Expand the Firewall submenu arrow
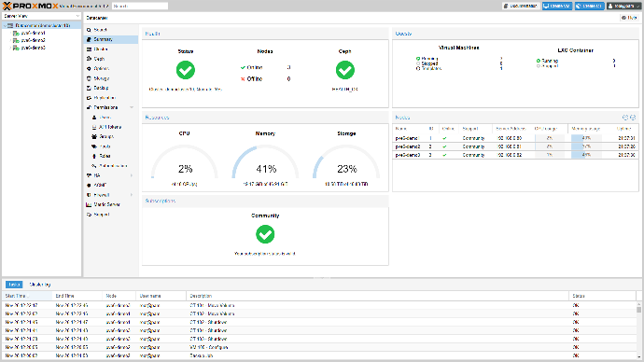Screen dimensions: 644x362 point(132,195)
